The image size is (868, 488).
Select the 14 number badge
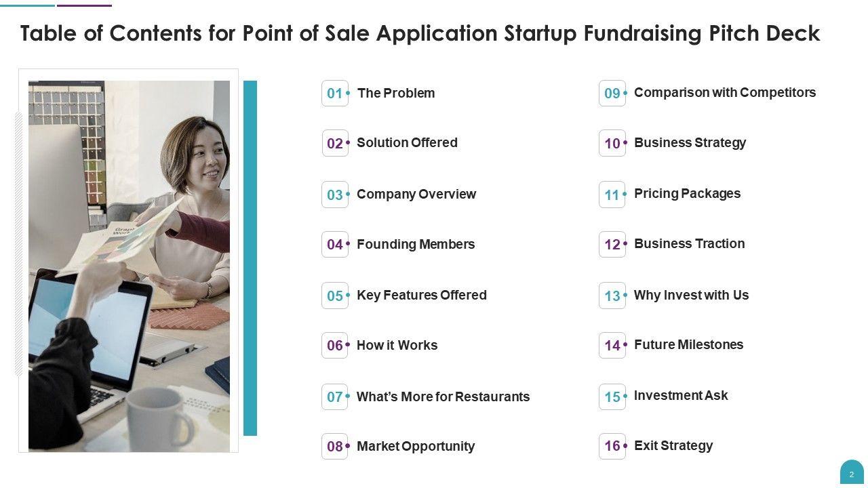612,346
